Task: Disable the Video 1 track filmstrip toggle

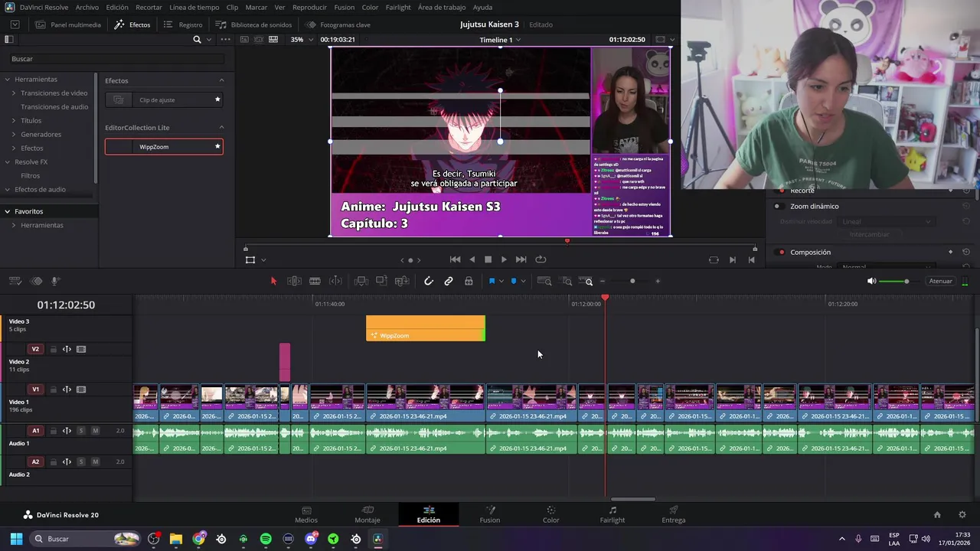Action: pos(81,390)
